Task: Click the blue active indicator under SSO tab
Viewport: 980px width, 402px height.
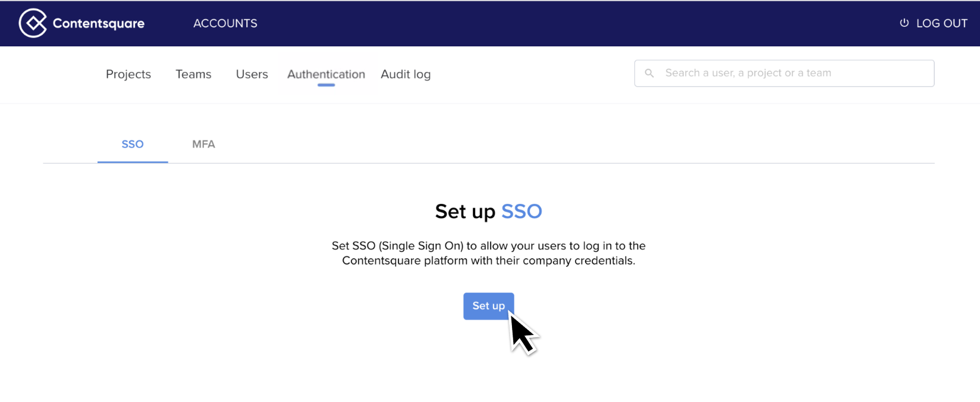Action: click(x=133, y=162)
